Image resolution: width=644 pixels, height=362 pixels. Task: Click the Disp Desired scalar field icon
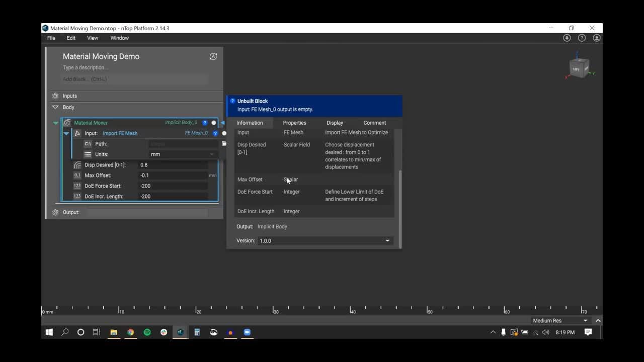(x=77, y=165)
